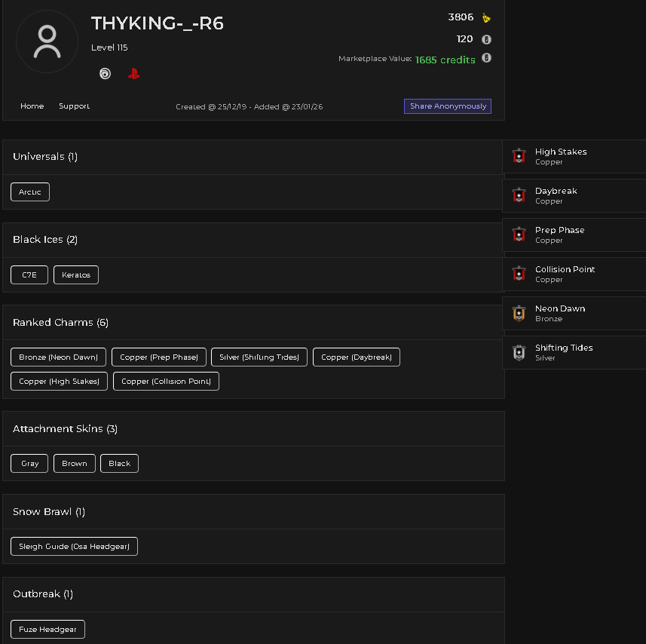The width and height of the screenshot is (646, 644).
Task: Select the Brown attachment skin tag
Action: pyautogui.click(x=75, y=464)
